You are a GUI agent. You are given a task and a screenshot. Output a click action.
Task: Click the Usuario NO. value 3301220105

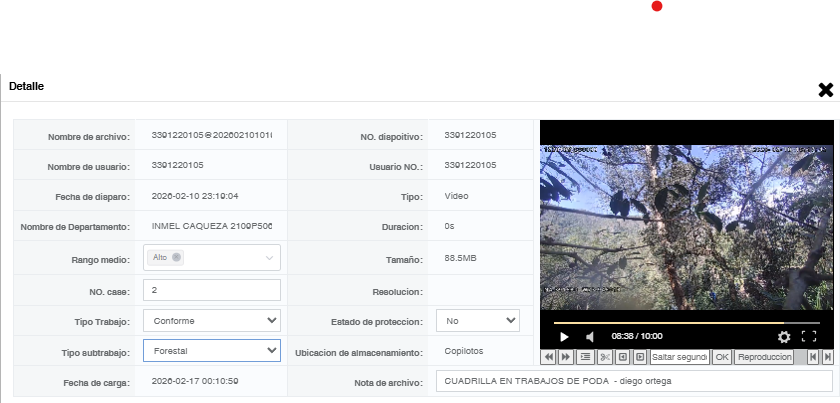470,165
